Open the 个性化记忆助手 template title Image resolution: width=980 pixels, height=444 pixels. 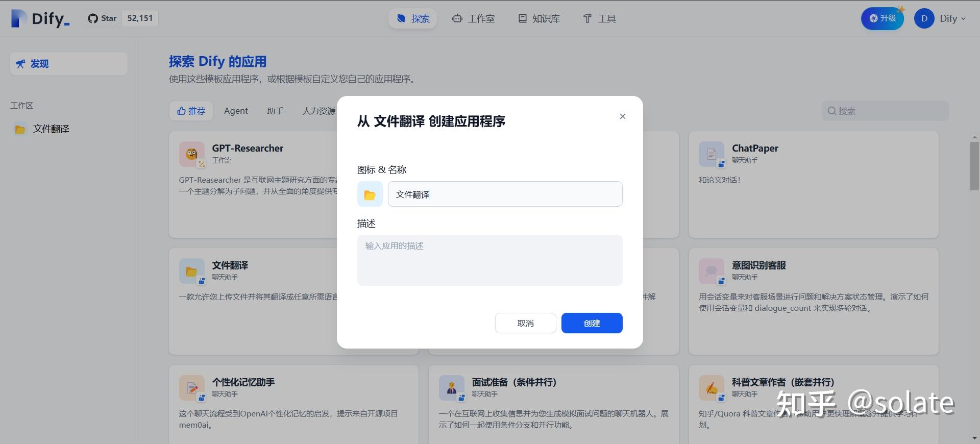point(243,382)
